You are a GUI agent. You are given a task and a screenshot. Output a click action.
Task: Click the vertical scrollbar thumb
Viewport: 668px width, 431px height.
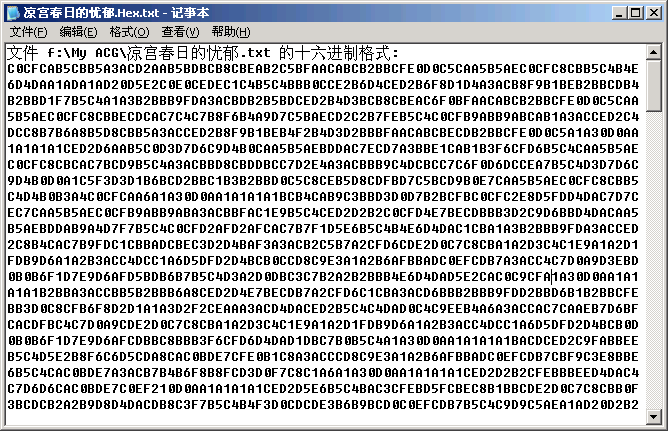[654, 86]
